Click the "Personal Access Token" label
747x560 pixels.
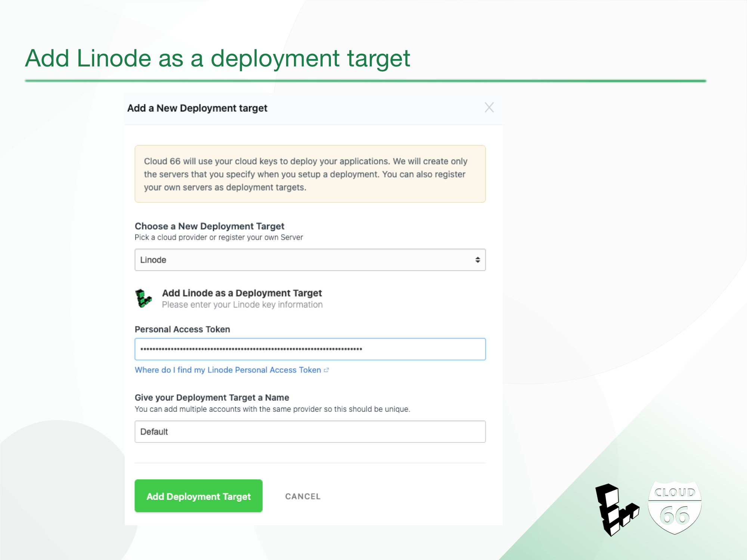tap(182, 329)
